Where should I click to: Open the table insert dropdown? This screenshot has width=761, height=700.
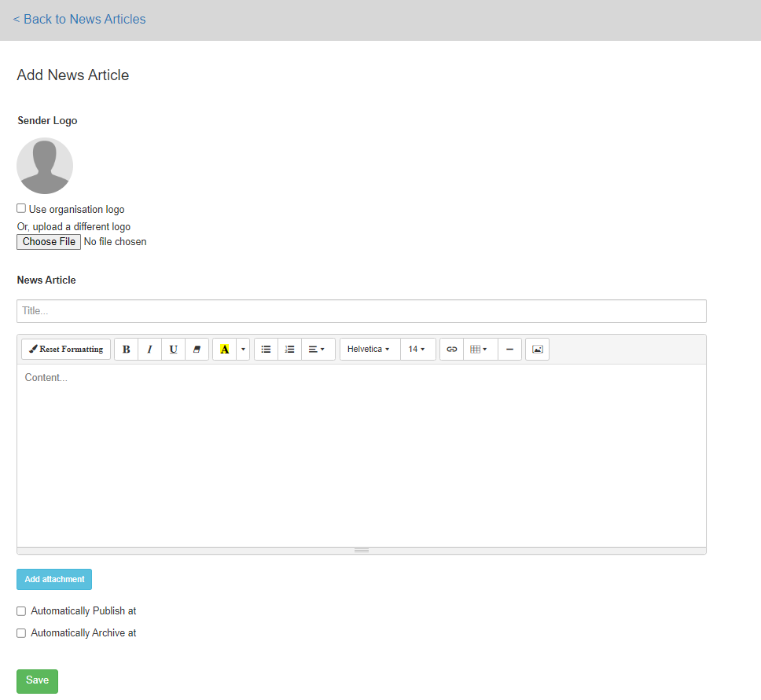[479, 350]
